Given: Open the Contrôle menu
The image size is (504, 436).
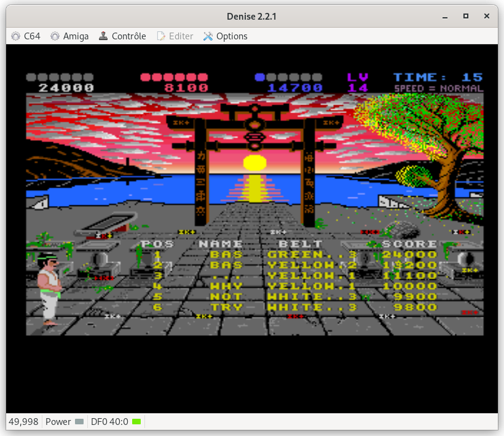Looking at the screenshot, I should point(122,36).
